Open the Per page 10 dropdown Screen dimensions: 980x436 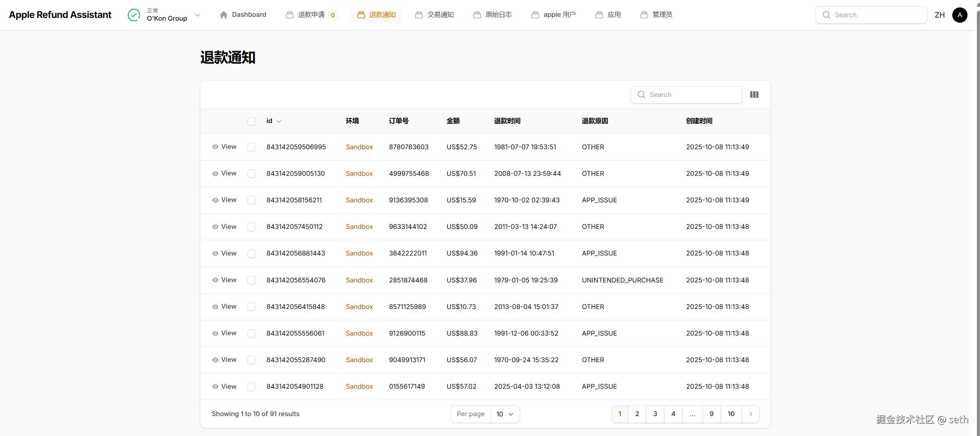click(504, 414)
